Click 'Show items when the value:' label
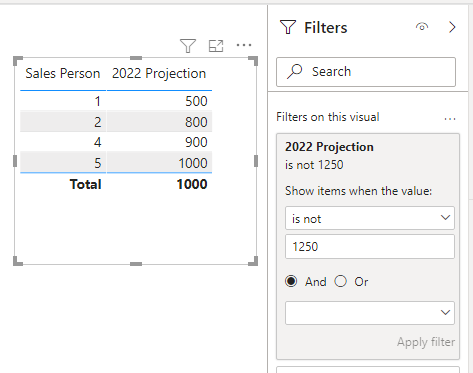Screen dimensions: 473x373 tap(358, 191)
